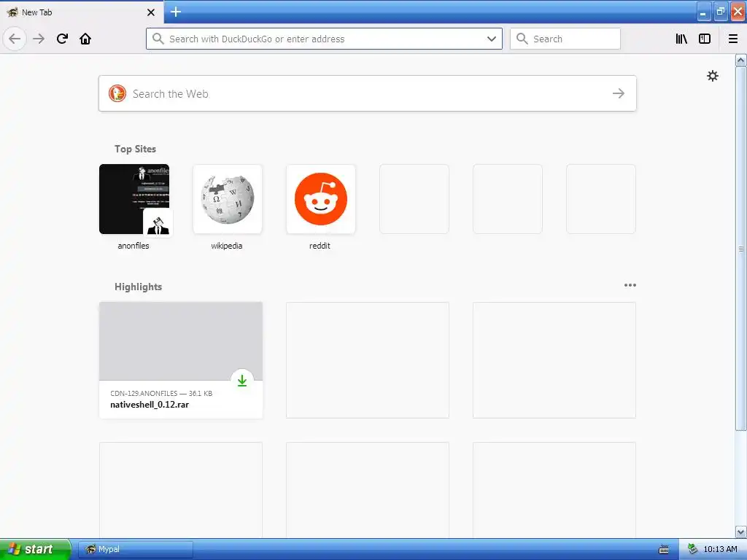Open the wikipedia top site tile
Viewport: 747px width, 560px height.
click(x=228, y=199)
